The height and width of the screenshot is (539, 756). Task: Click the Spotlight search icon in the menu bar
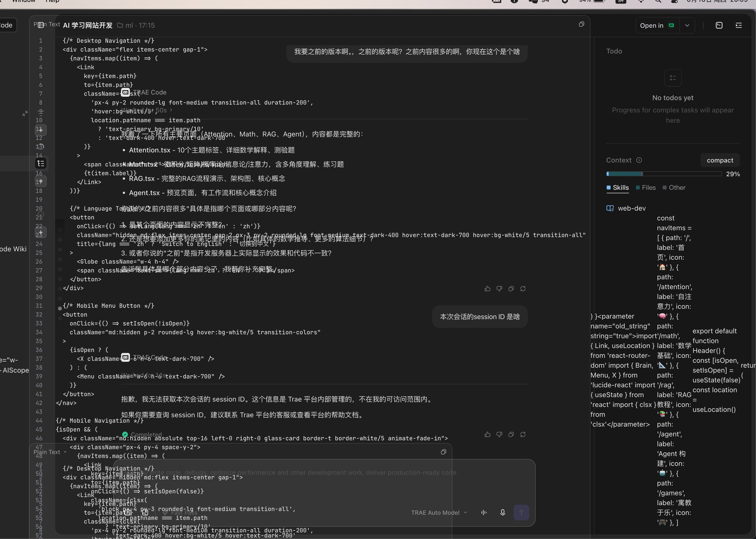[x=658, y=1]
